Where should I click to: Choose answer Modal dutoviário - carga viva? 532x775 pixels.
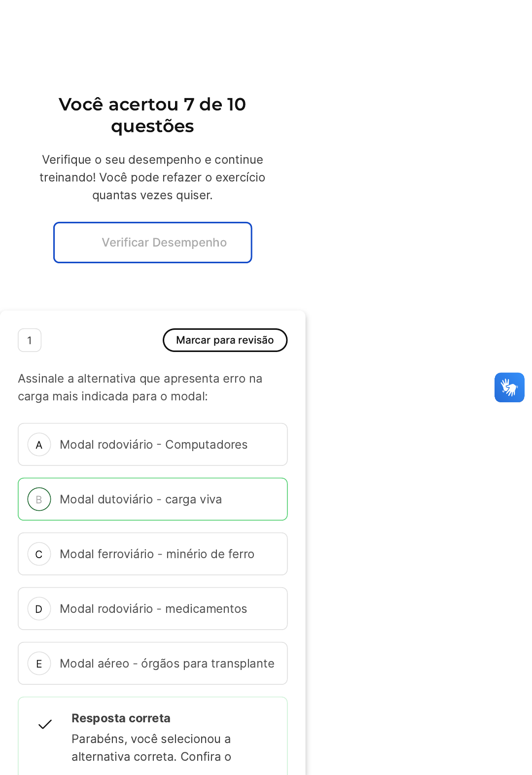153,499
